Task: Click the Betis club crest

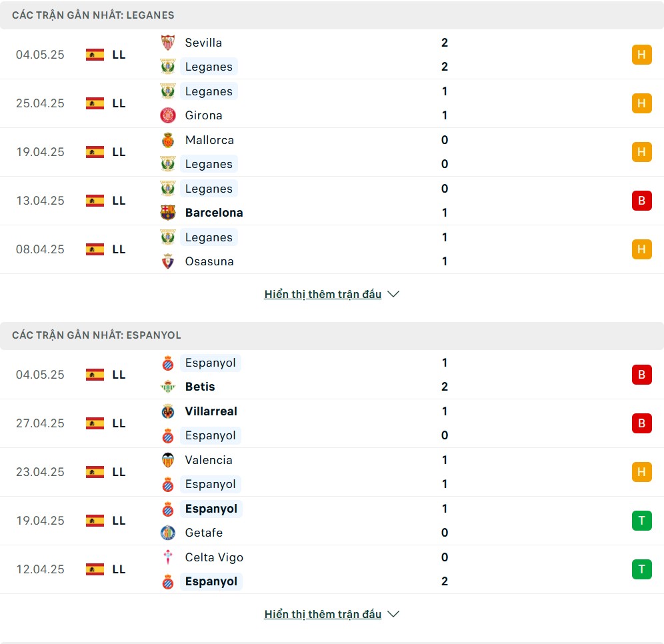Action: pyautogui.click(x=168, y=387)
